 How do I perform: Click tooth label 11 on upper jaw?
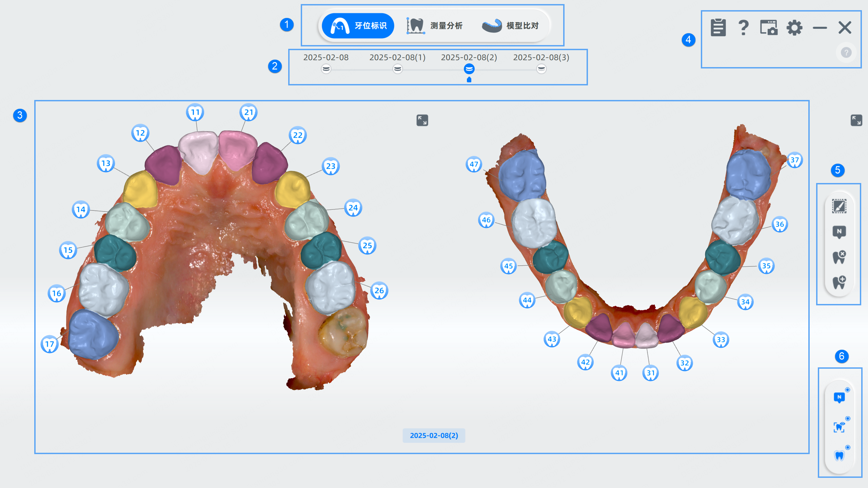pos(195,112)
